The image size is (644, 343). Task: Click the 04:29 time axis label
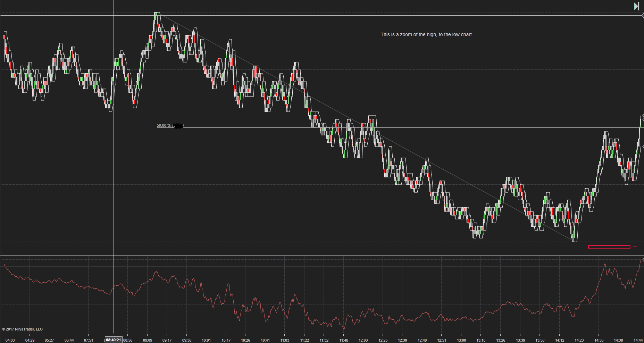click(30, 340)
